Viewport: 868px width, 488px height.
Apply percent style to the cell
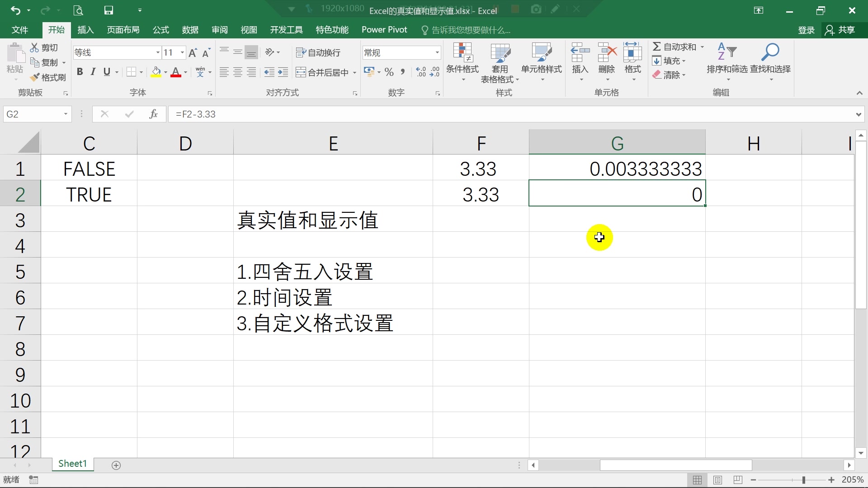tap(389, 71)
